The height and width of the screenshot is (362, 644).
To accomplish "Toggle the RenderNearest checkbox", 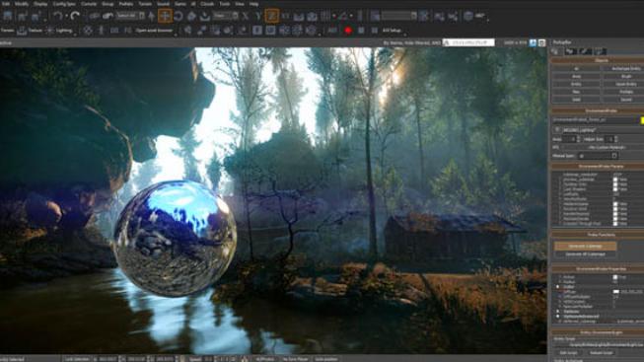I will tap(615, 214).
